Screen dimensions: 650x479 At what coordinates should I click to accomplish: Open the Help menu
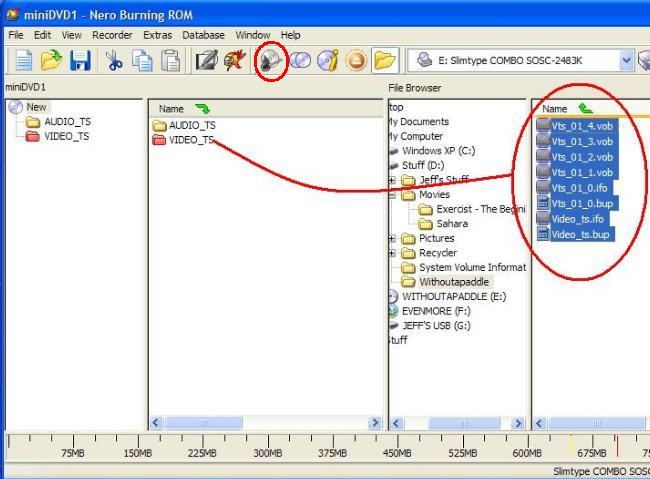290,35
